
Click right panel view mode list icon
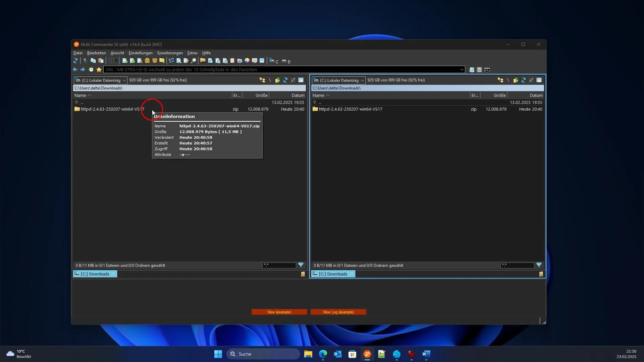click(x=539, y=80)
